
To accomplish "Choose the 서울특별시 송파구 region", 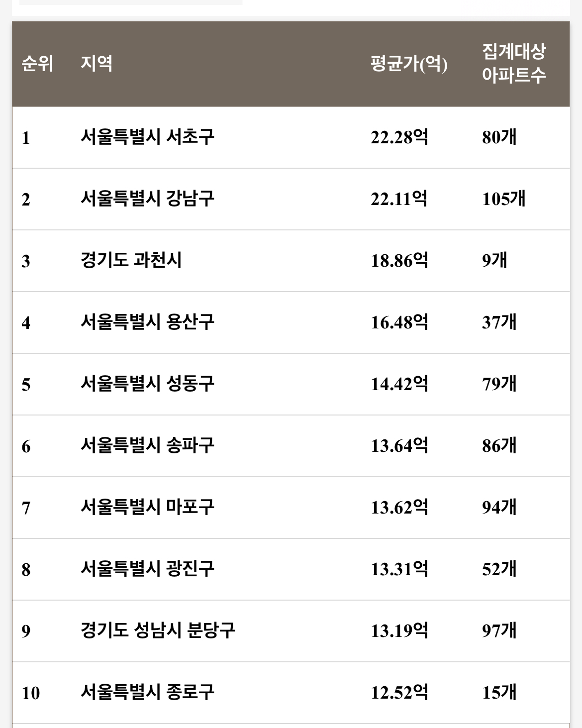I will pos(147,445).
